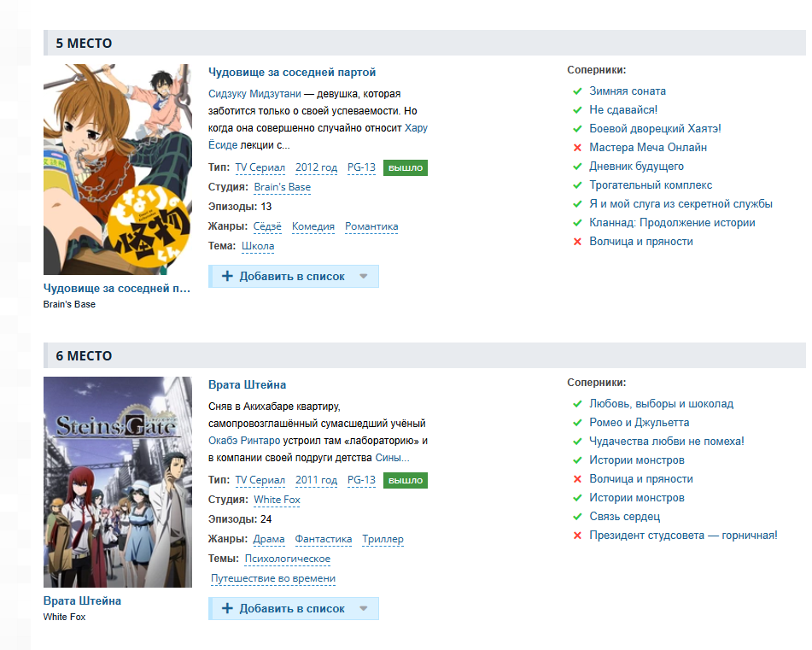Click the green check beside Любовь, выборы и шоколад
812x650 pixels.
pos(577,404)
